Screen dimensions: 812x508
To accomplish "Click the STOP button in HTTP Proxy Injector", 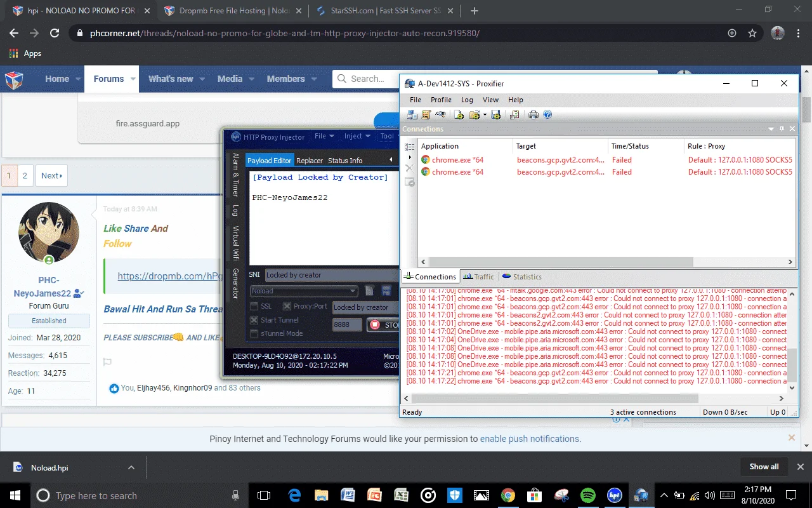I will tap(383, 324).
